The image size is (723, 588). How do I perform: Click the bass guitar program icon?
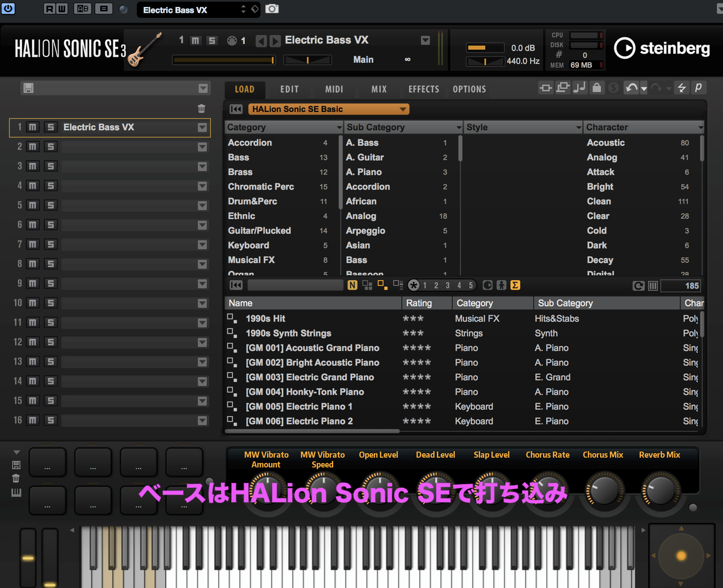[144, 50]
